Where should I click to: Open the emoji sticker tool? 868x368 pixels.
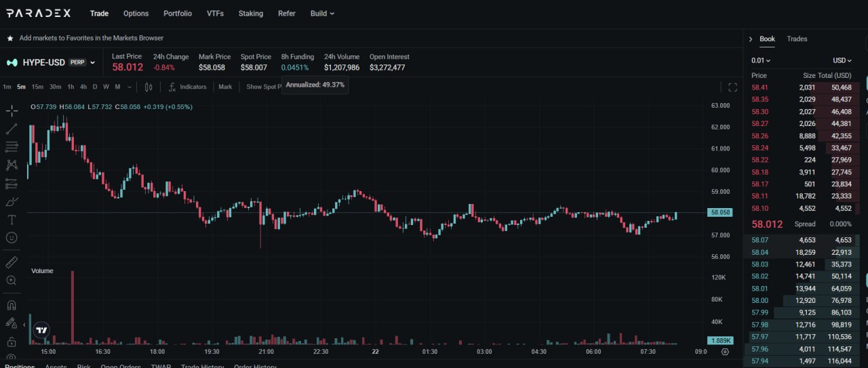pyautogui.click(x=12, y=238)
